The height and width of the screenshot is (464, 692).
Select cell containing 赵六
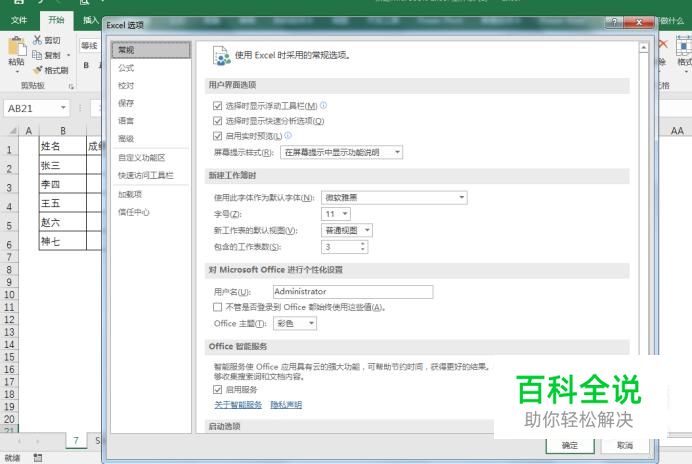tap(62, 222)
